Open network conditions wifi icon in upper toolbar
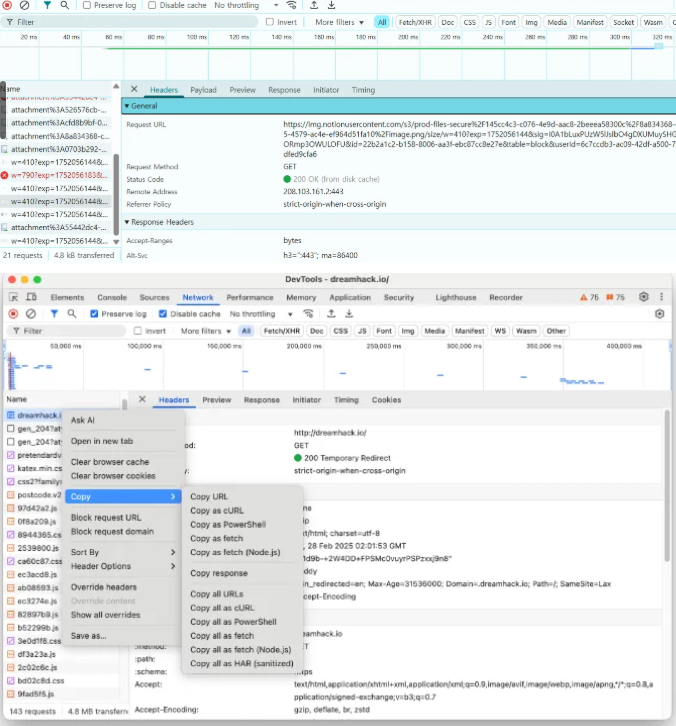The width and height of the screenshot is (676, 726). [291, 5]
